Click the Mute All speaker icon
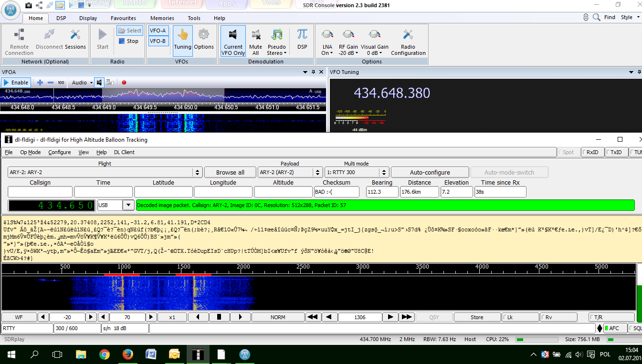 click(256, 35)
